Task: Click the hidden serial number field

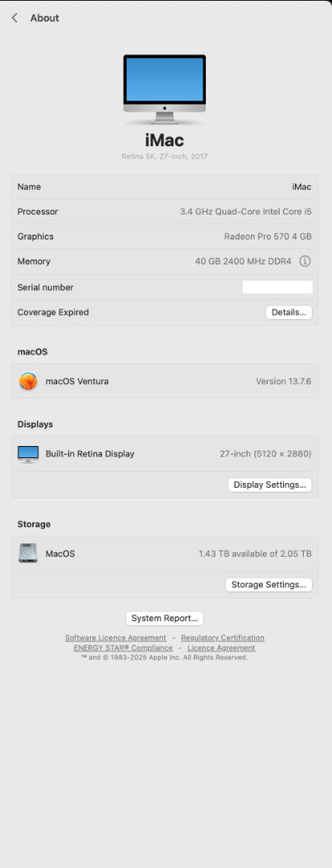Action: coord(277,287)
